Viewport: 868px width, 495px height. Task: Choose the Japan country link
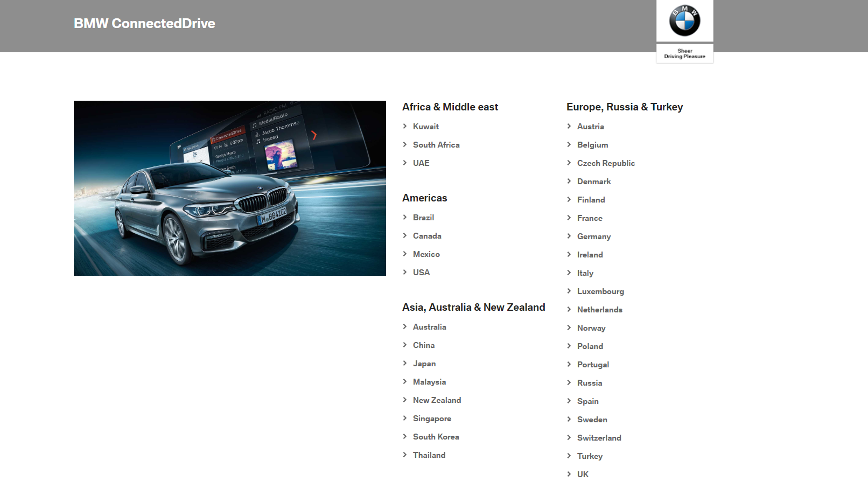pos(424,364)
